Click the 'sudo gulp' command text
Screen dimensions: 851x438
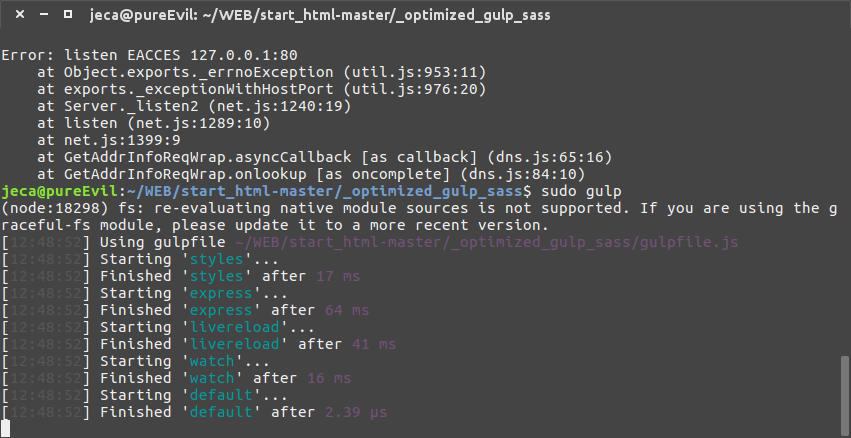coord(581,192)
